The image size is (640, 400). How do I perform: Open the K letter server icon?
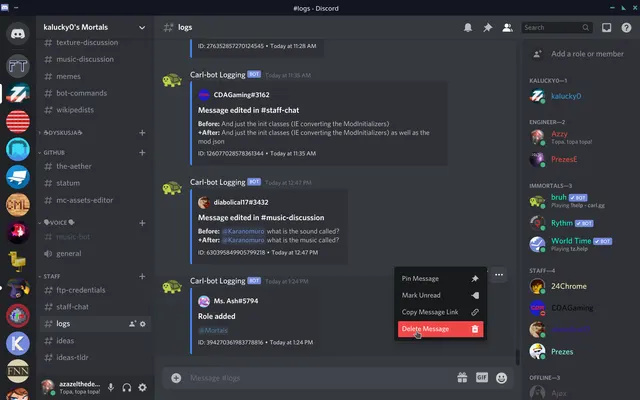pyautogui.click(x=18, y=343)
